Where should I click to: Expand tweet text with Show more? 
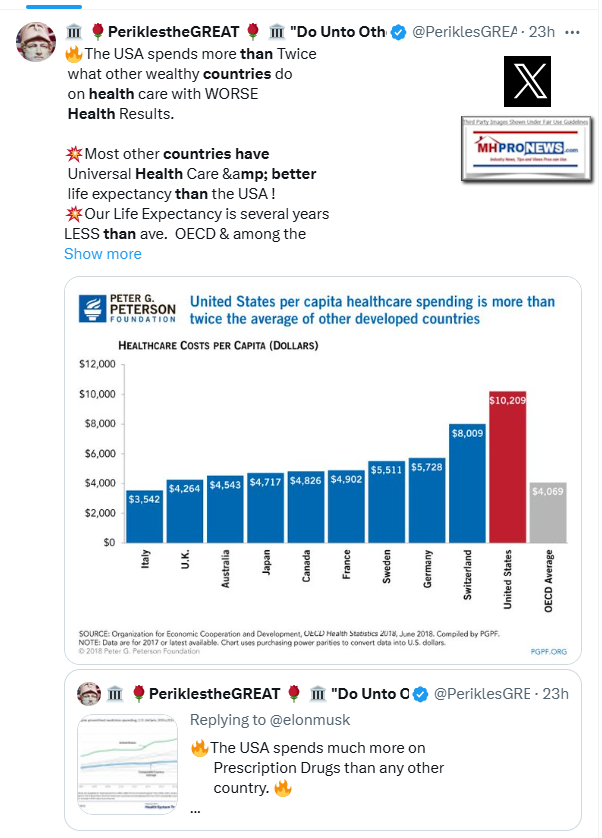coord(102,254)
